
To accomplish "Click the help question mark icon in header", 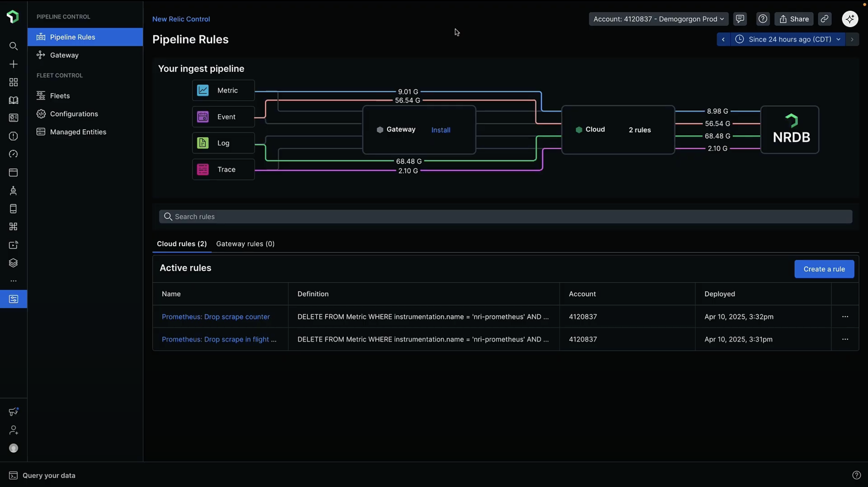I will click(763, 19).
